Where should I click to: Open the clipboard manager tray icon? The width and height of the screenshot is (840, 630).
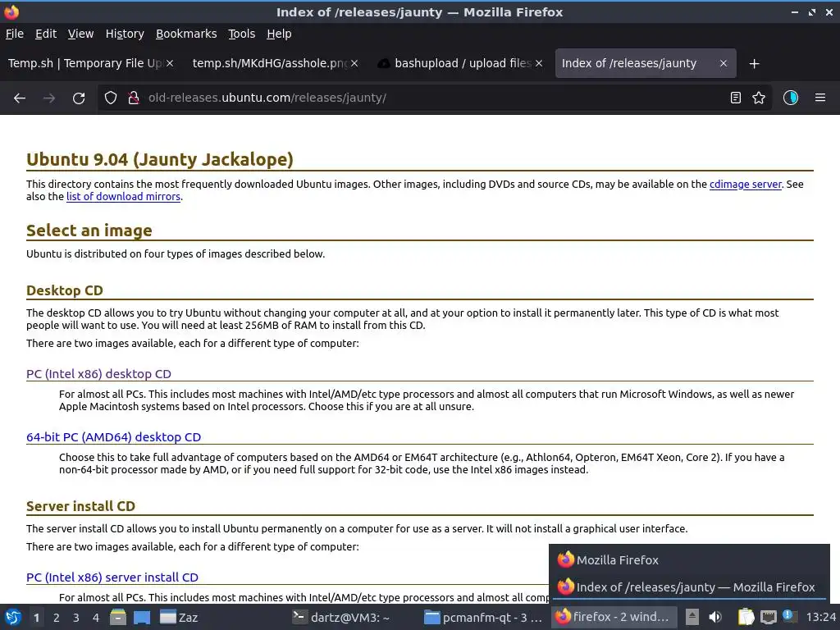[746, 617]
